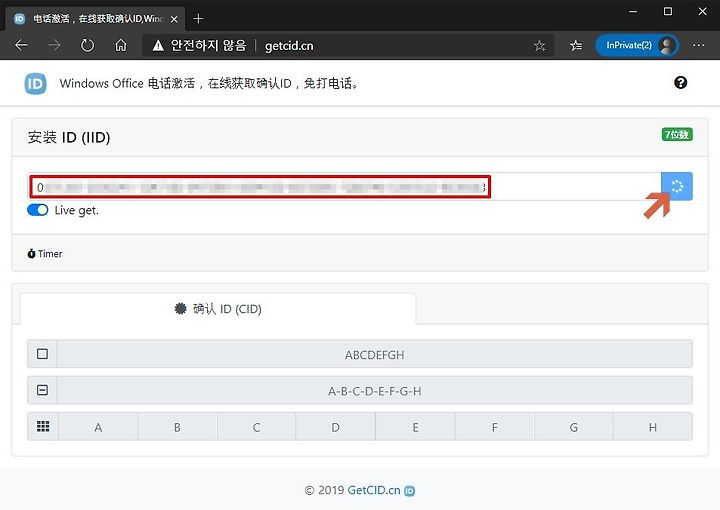
Task: Open the favorites list icon
Action: click(x=576, y=45)
